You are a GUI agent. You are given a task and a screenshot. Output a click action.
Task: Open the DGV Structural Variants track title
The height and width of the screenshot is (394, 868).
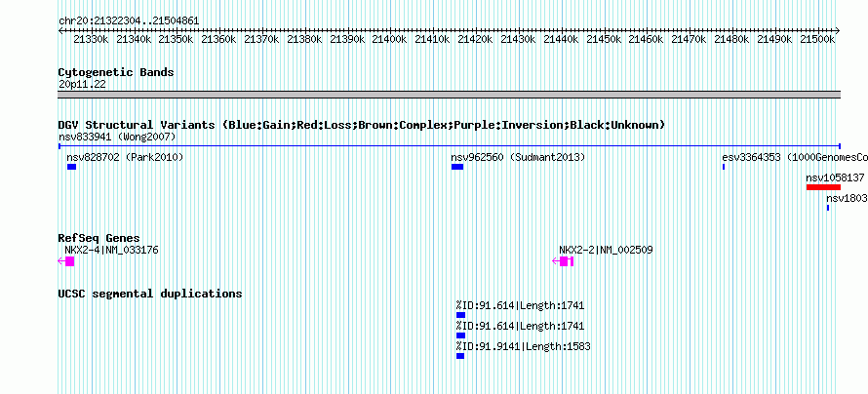[x=362, y=125]
